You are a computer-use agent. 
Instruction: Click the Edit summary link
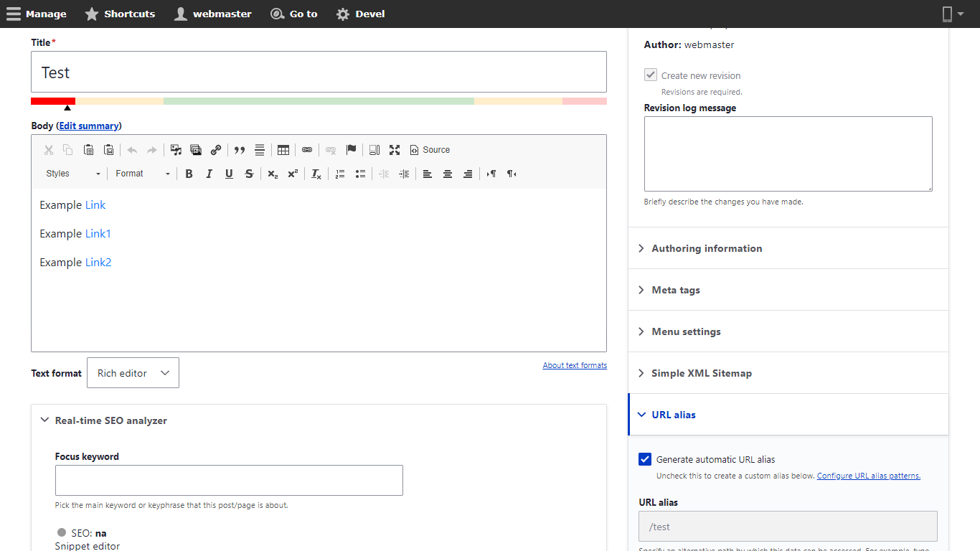89,126
